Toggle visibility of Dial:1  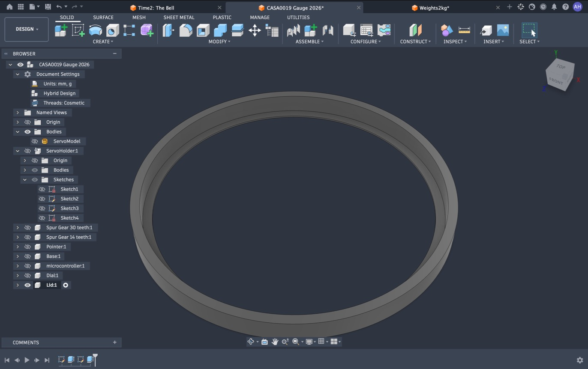27,275
